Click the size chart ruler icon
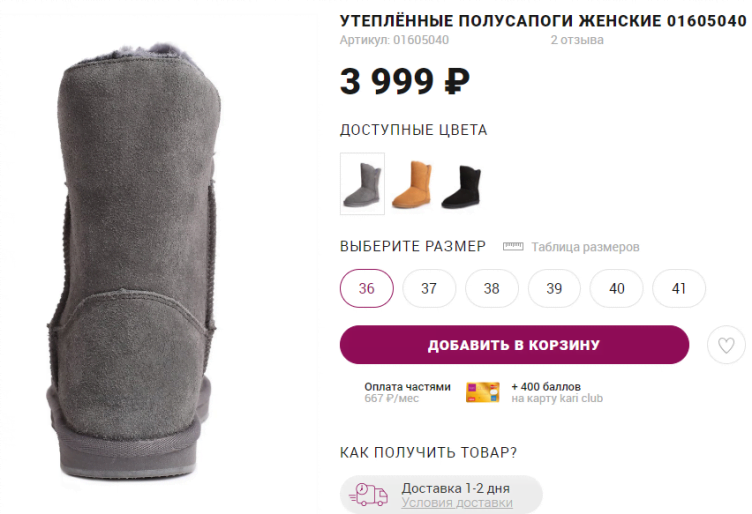The width and height of the screenshot is (752, 514). click(513, 246)
